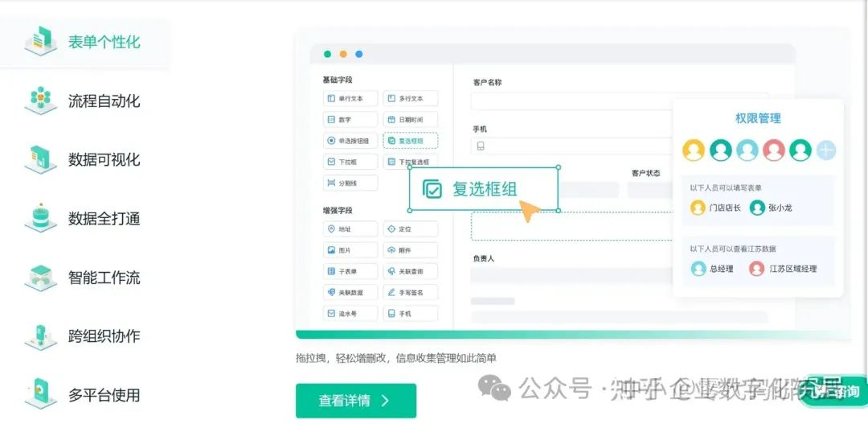Select the 子表单 subform widget
The width and height of the screenshot is (868, 424).
tap(350, 272)
